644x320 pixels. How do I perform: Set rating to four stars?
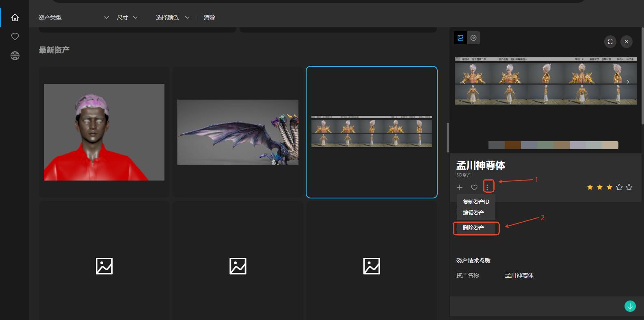pyautogui.click(x=619, y=187)
